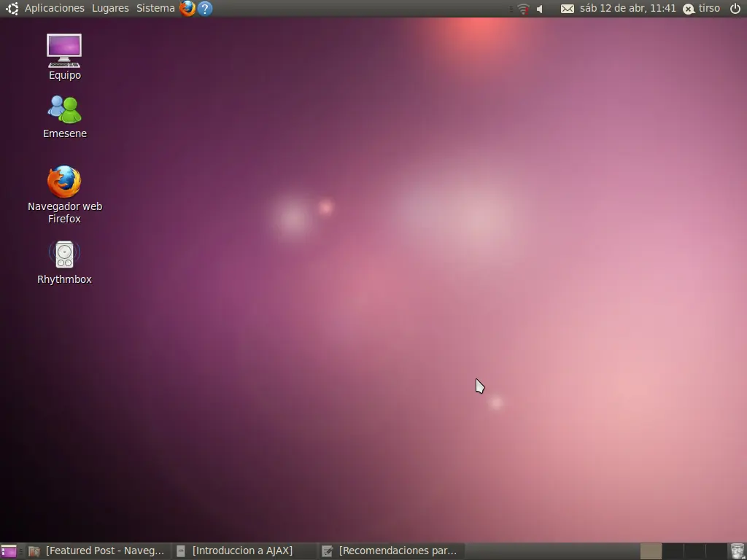Select the Navegador web Firefox desktop icon
747x560 pixels.
64,194
